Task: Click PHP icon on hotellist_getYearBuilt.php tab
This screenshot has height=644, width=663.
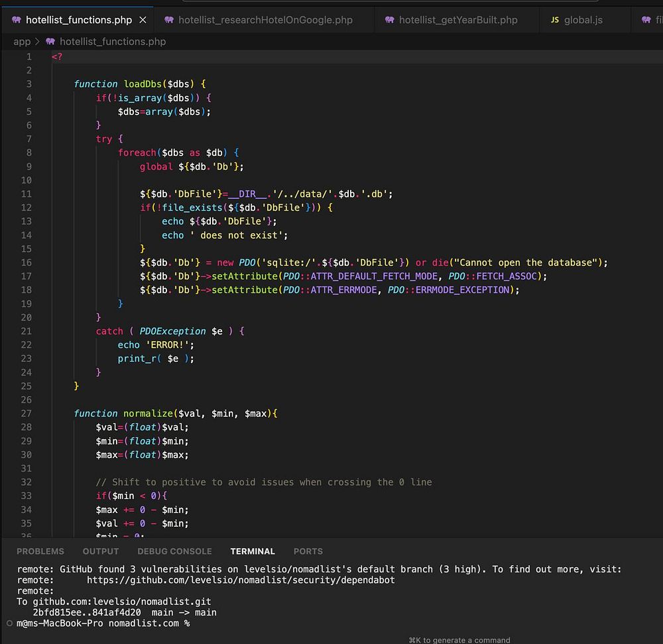Action: coord(390,20)
